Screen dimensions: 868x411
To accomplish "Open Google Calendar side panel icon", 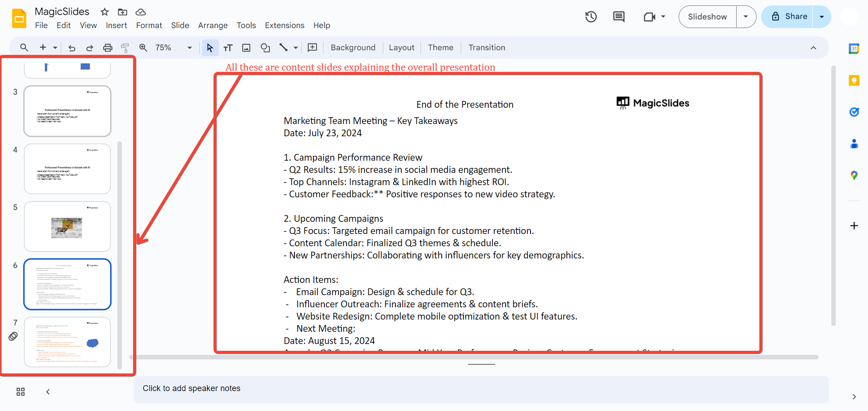I will pyautogui.click(x=854, y=49).
